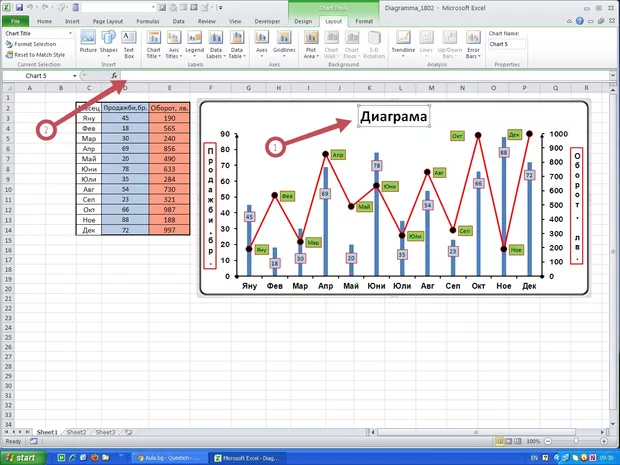The image size is (620, 465).
Task: Expand the Name Box dropdown arrow
Action: (75, 76)
